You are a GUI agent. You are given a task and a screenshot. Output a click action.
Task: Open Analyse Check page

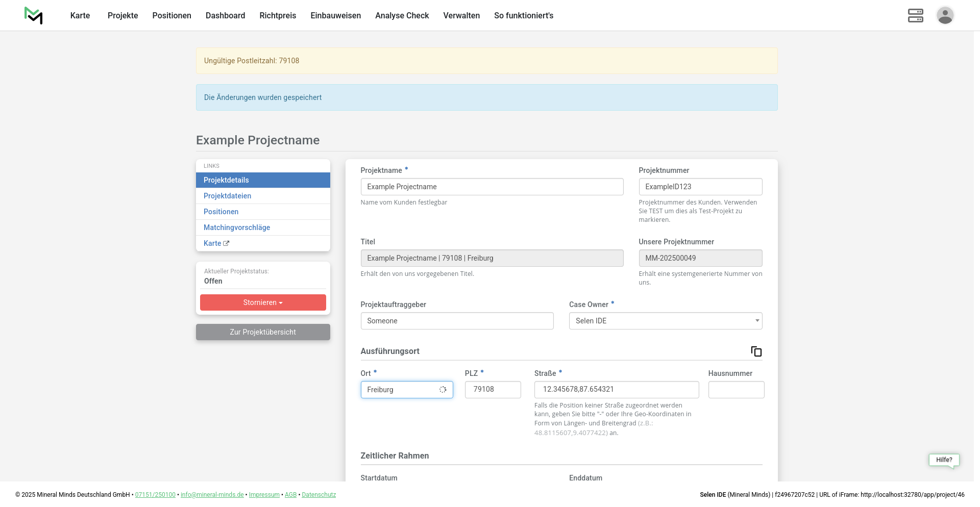(x=402, y=15)
